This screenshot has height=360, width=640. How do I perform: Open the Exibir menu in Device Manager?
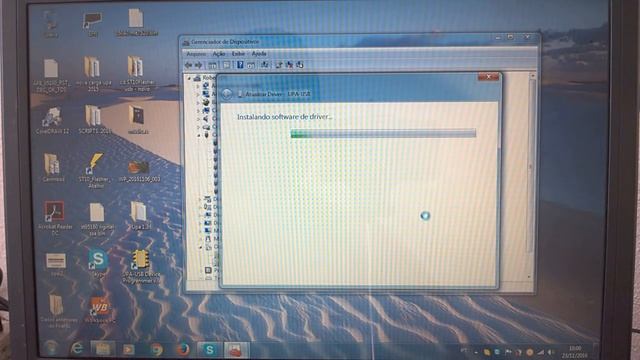pos(238,54)
